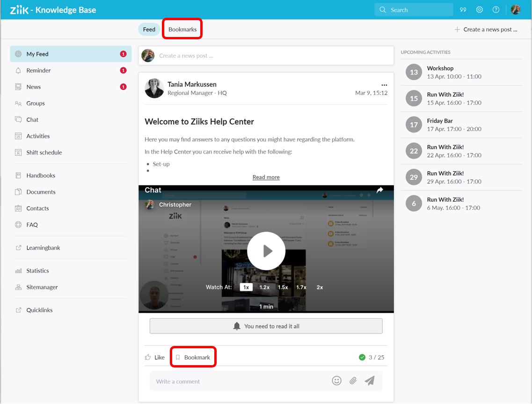The width and height of the screenshot is (532, 404).
Task: Attach a file with the paperclip icon
Action: coord(353,381)
